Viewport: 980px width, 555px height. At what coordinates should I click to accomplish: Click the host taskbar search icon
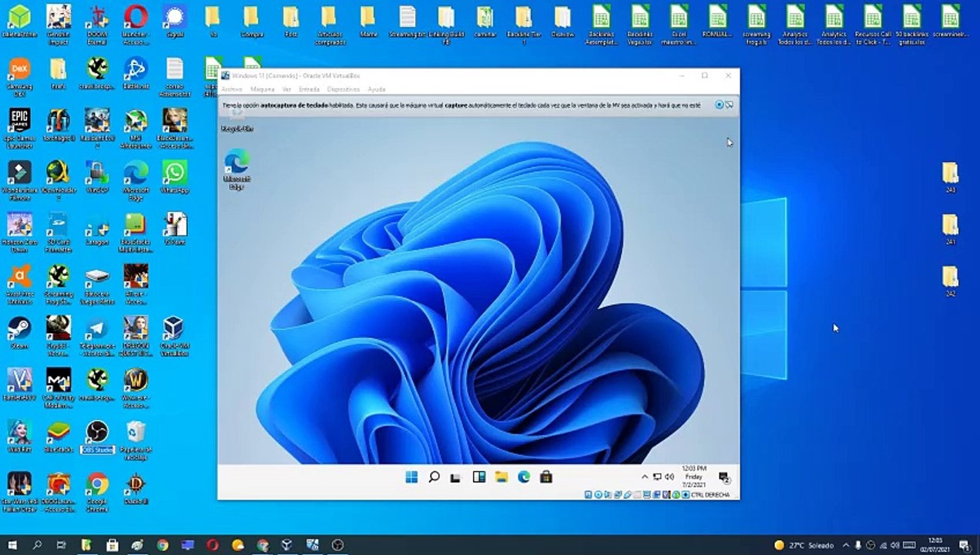(x=37, y=545)
